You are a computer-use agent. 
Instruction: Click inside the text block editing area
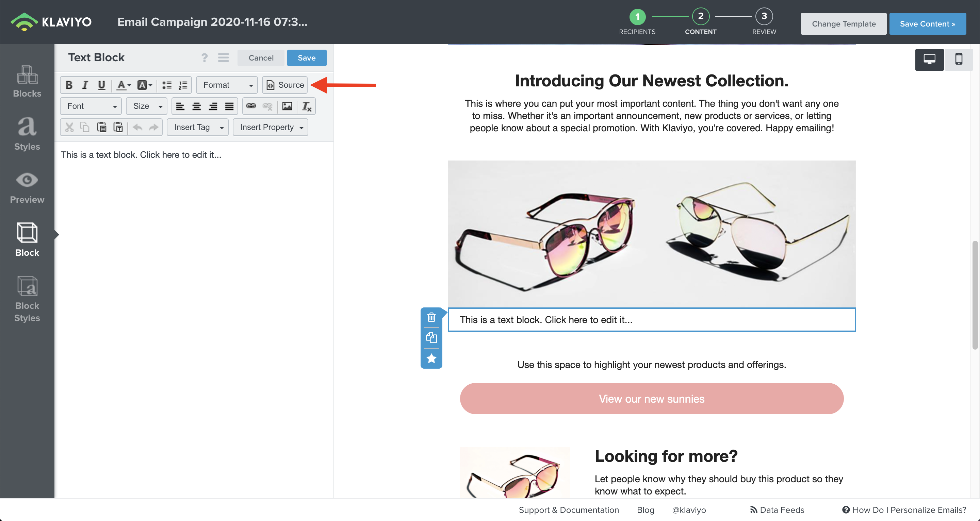pyautogui.click(x=194, y=266)
